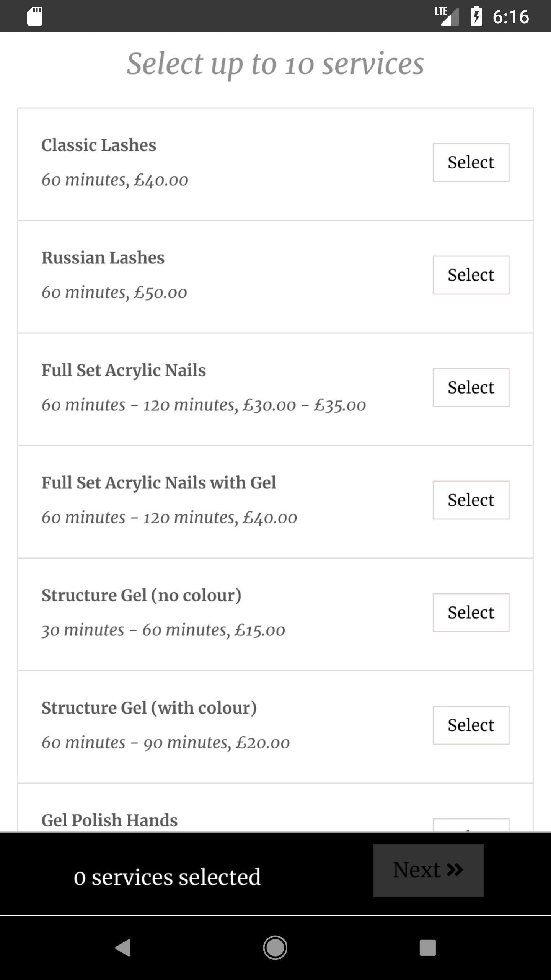Select Full Set Acrylic Nails
551x980 pixels.
(471, 387)
